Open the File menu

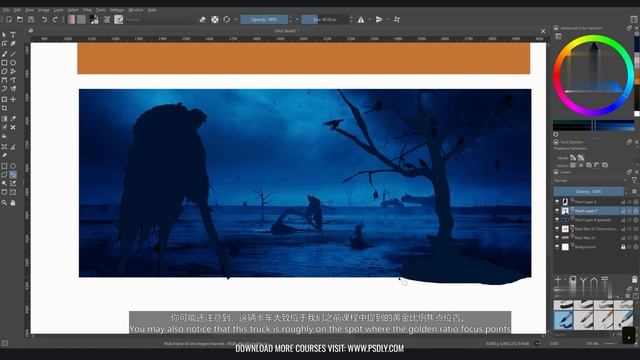[x=6, y=10]
